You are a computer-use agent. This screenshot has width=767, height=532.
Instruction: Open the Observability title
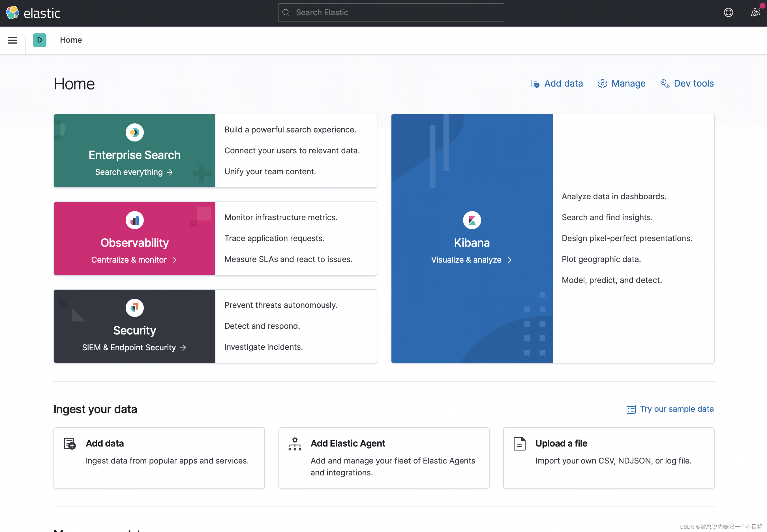[x=135, y=243]
